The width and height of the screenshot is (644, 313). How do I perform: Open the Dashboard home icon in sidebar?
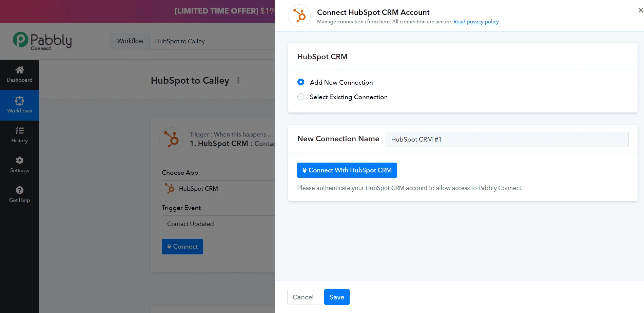tap(19, 70)
